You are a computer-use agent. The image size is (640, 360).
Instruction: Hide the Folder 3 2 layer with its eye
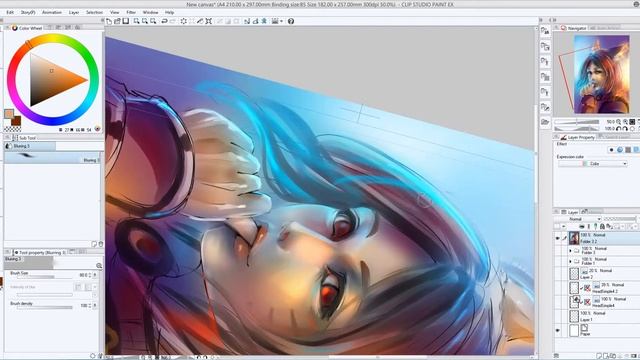(558, 238)
